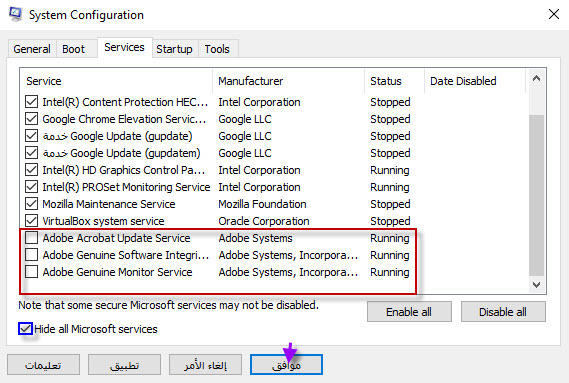The image size is (569, 383).
Task: Click the إلغاء الأمر (Cancel) button
Action: 205,365
